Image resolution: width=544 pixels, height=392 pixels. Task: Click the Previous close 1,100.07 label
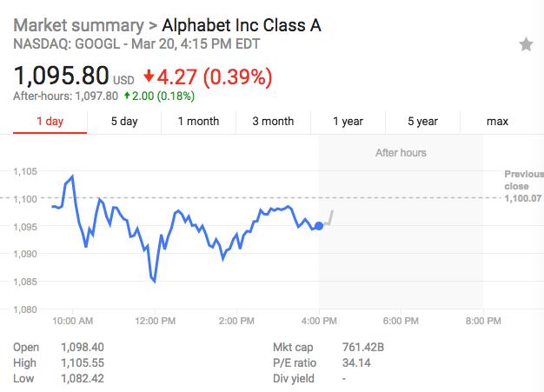coord(524,186)
